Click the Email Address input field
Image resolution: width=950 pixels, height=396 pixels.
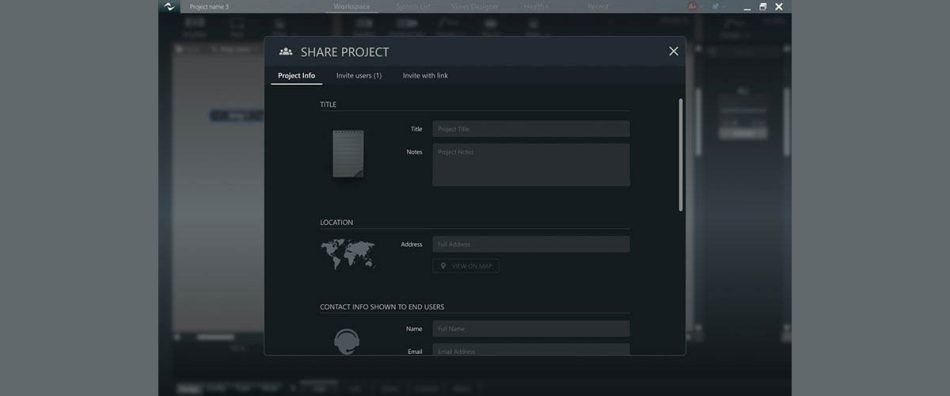coord(531,349)
